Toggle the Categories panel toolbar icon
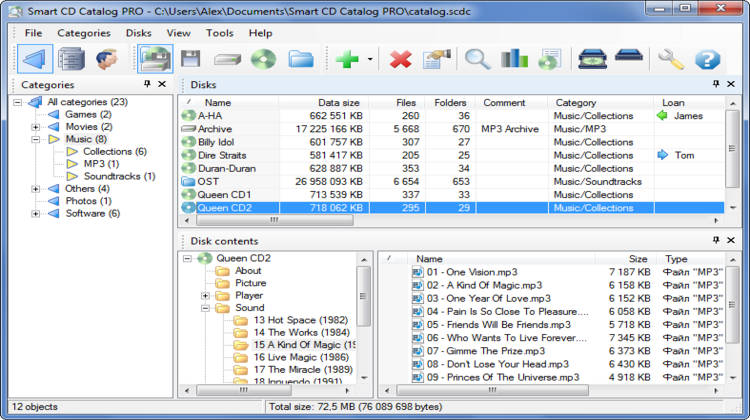Image resolution: width=750 pixels, height=420 pixels. point(35,59)
